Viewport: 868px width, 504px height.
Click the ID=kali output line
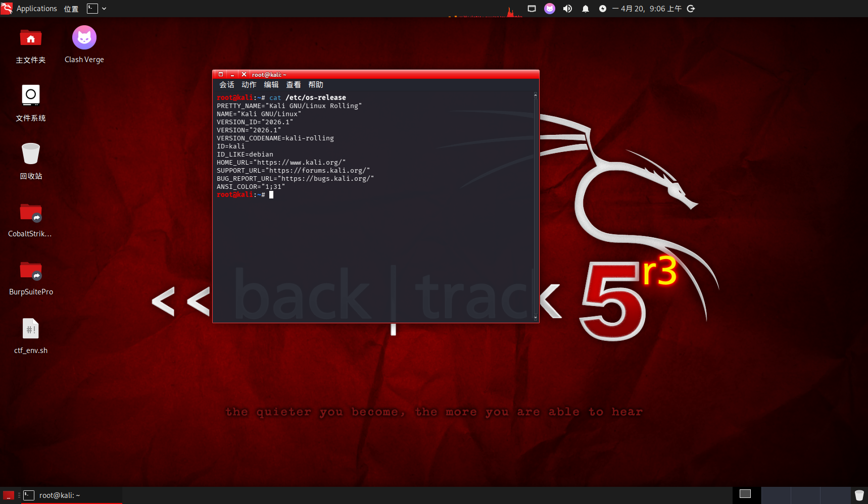click(x=231, y=146)
